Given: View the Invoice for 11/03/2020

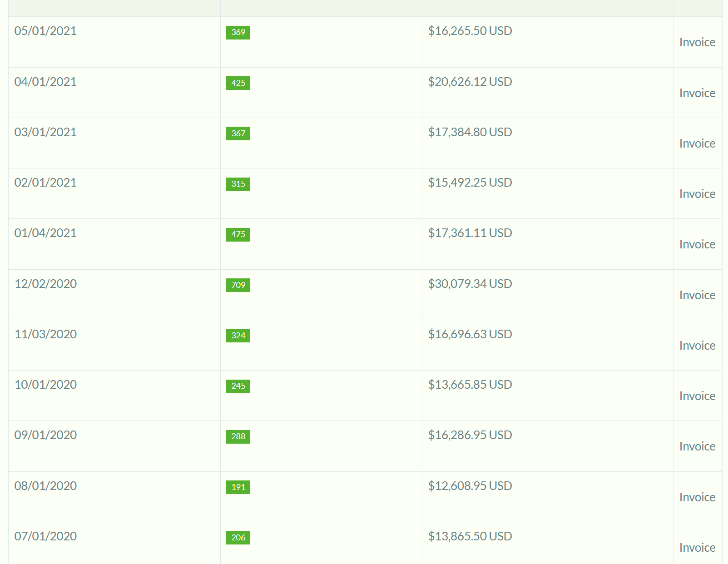Looking at the screenshot, I should coord(697,346).
